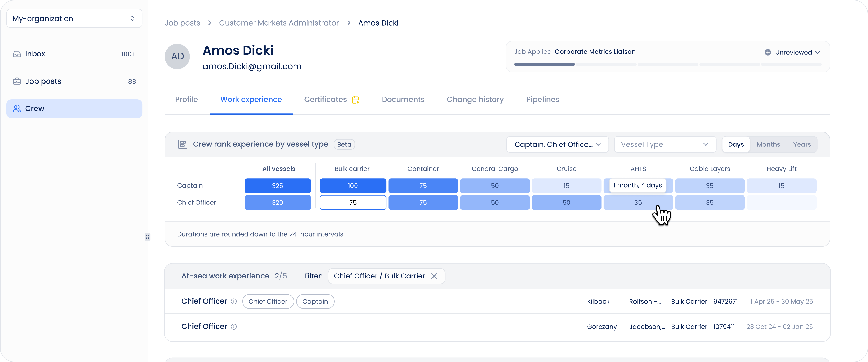Click info icon on Gorczany Chief Officer row
Screen dimensions: 868x362
(x=234, y=327)
